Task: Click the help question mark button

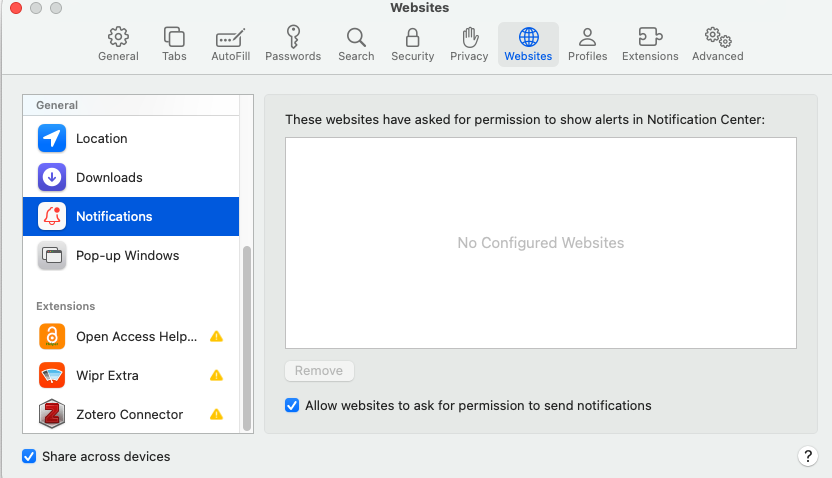Action: [808, 457]
